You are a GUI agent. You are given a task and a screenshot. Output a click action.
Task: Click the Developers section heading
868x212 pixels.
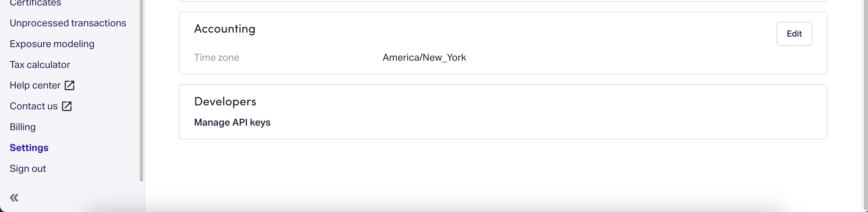point(225,101)
